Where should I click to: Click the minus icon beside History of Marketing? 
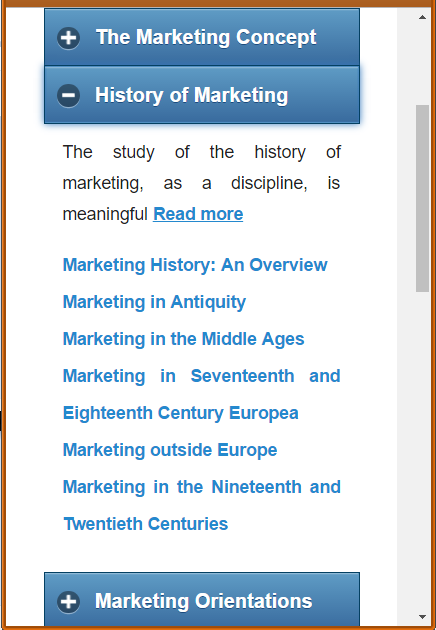pos(68,96)
